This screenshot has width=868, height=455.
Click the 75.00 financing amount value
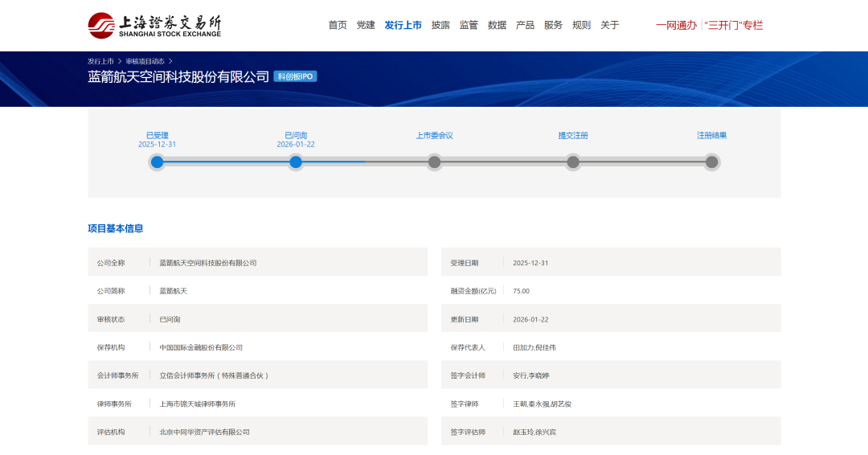pos(521,291)
